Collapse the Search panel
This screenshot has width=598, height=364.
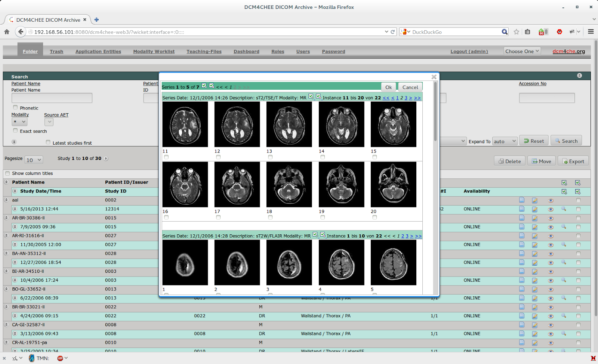[579, 75]
